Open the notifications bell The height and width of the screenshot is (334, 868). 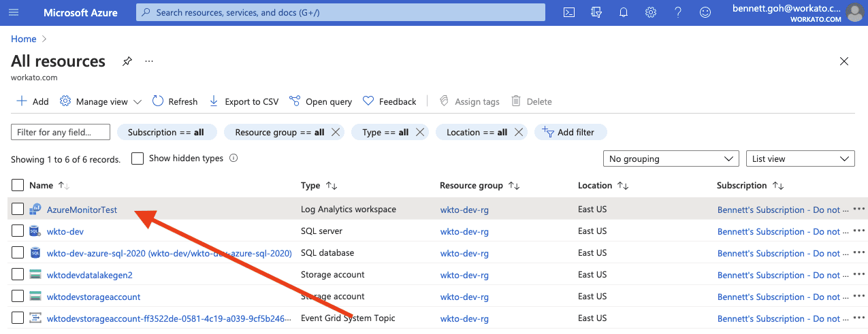click(x=624, y=12)
